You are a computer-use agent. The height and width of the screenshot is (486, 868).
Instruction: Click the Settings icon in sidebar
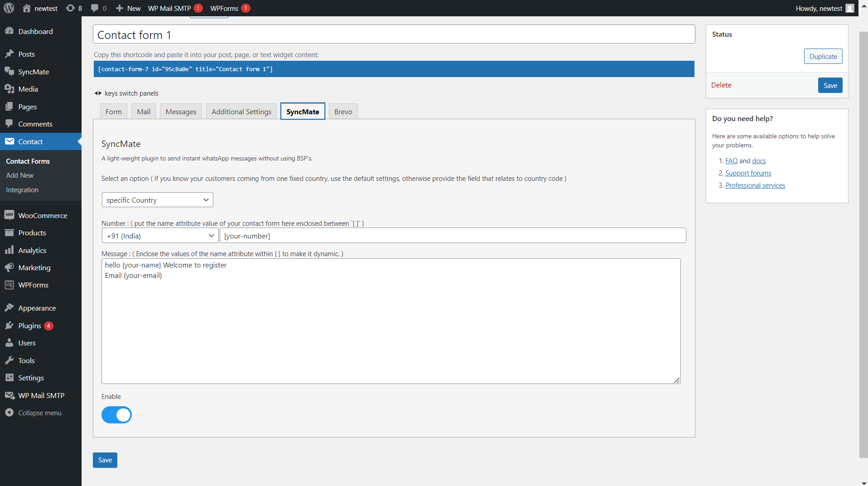tap(10, 378)
